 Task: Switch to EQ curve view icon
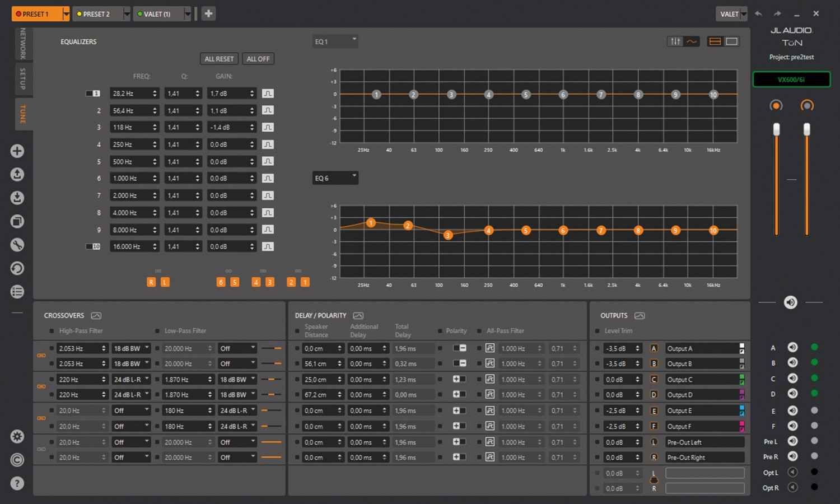(x=692, y=41)
